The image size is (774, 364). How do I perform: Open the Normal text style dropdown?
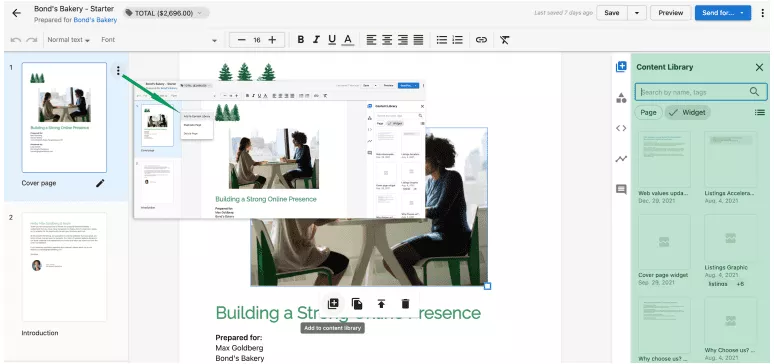(x=69, y=40)
